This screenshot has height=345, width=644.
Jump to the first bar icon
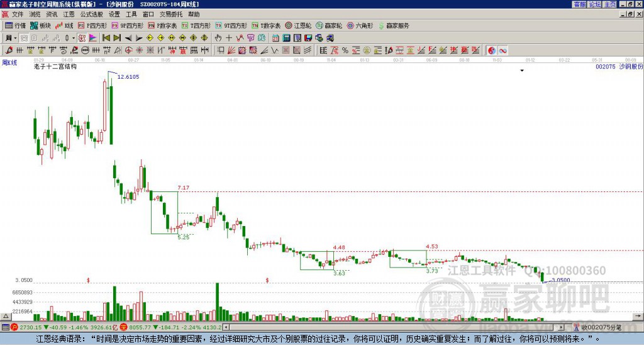106,38
